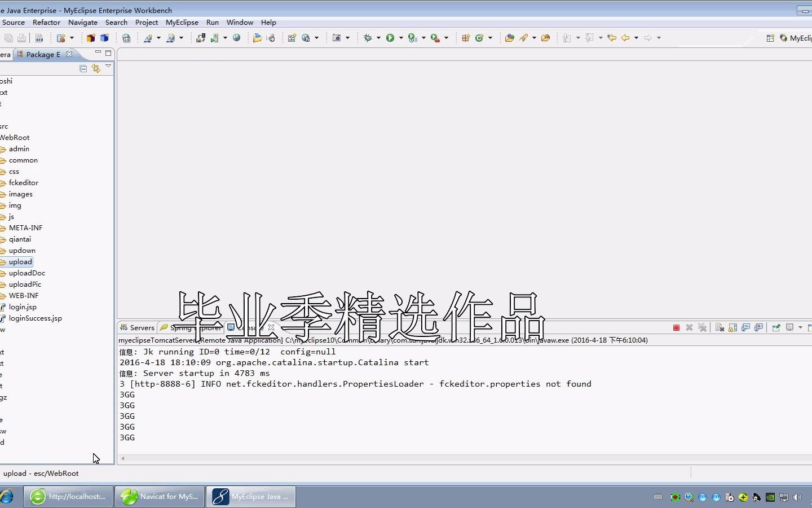Toggle show console on standard output change
This screenshot has height=508, width=812.
[745, 327]
